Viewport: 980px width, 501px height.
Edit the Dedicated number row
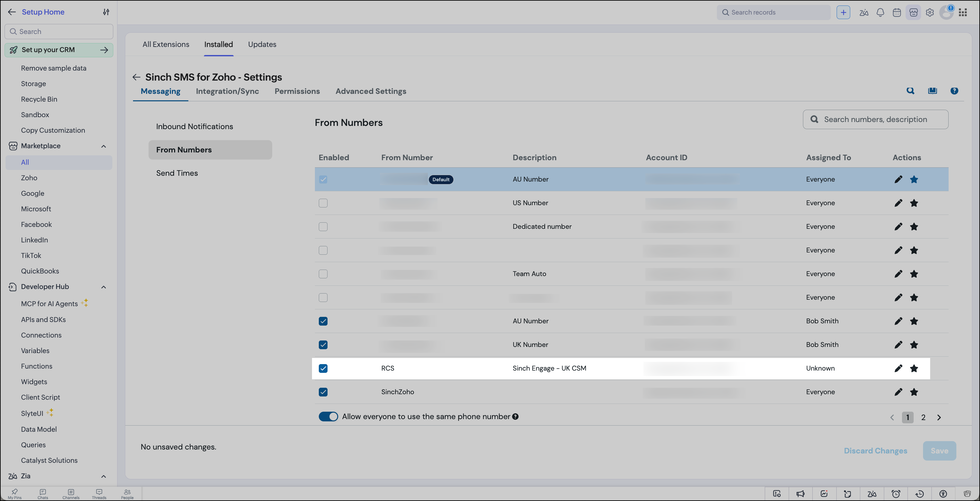(x=898, y=227)
